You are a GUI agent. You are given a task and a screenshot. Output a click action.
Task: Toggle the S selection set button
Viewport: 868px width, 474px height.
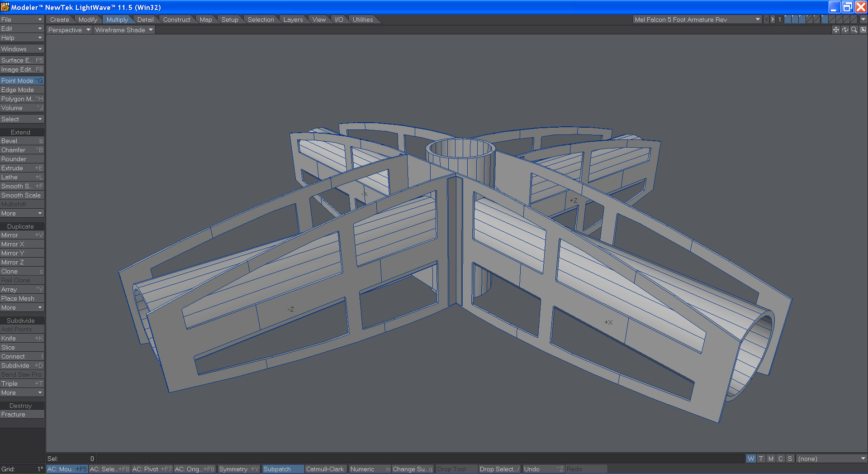(790, 459)
